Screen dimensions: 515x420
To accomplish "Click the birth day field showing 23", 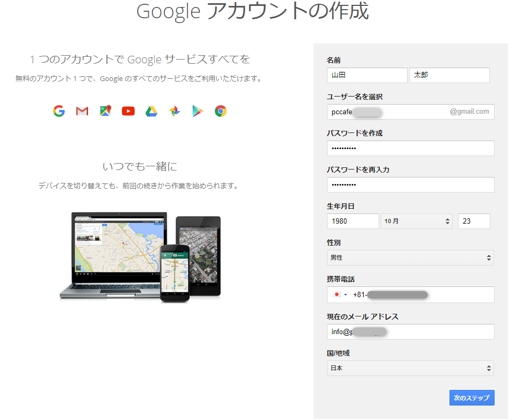I will click(x=474, y=221).
